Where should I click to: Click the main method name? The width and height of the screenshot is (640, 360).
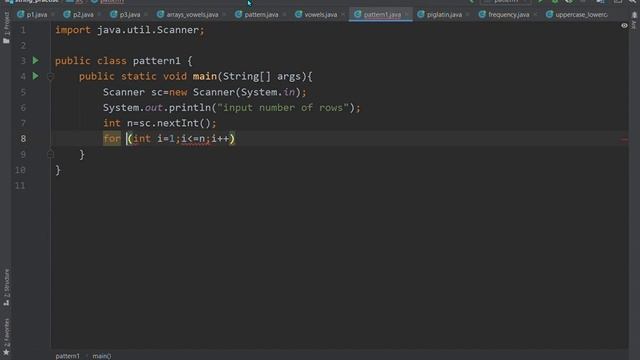[205, 76]
